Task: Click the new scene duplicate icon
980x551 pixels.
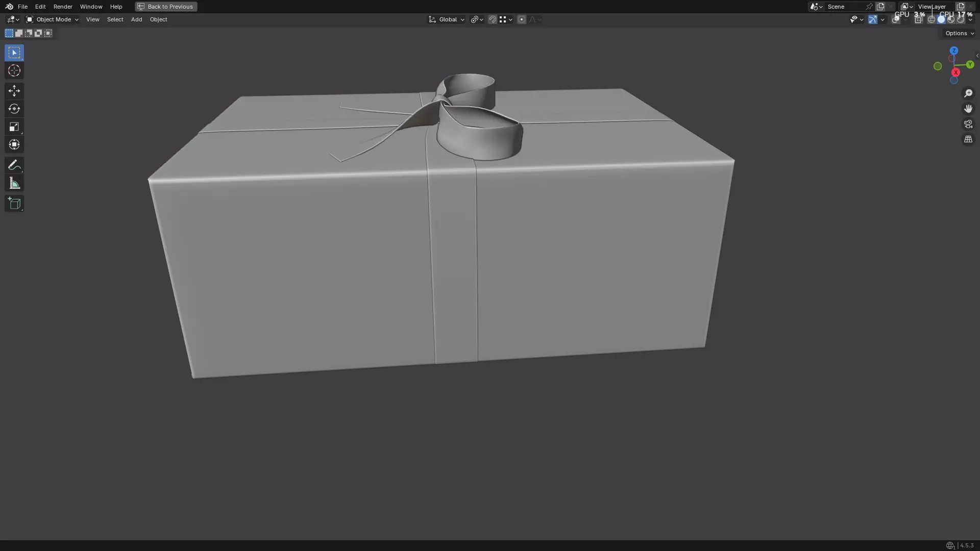Action: point(880,7)
